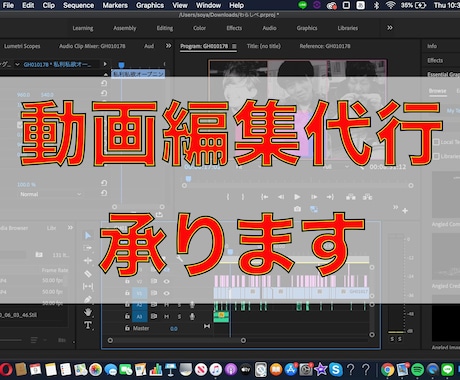
Task: Select the Track Select Forward tool
Action: pos(88,248)
